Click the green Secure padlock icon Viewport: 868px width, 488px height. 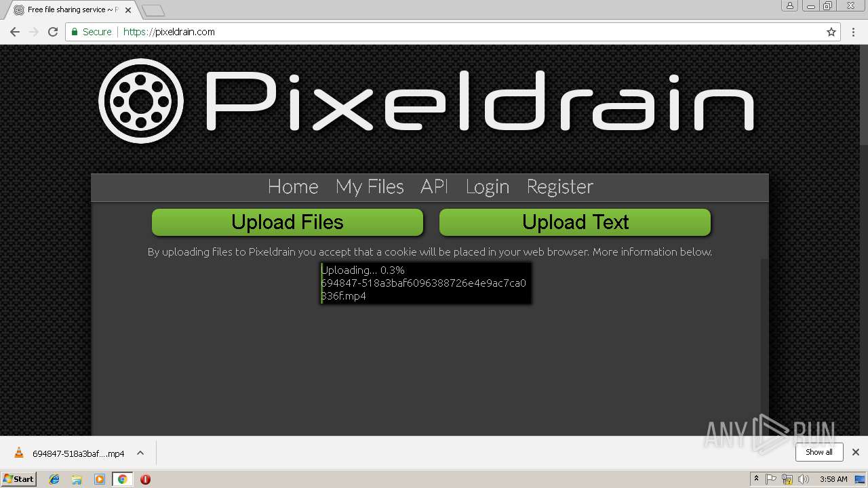pos(75,32)
